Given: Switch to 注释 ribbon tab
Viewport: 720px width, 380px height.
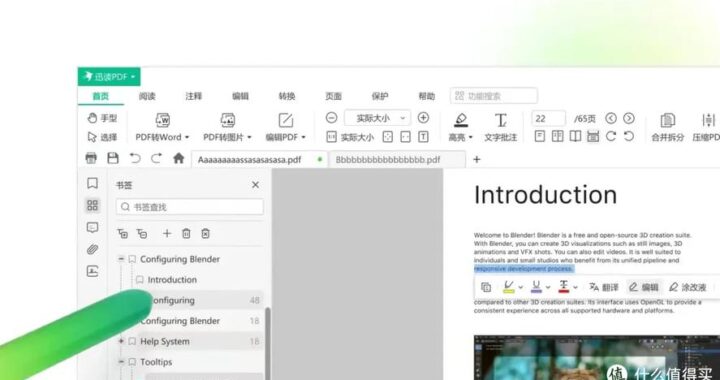Looking at the screenshot, I should pos(194,96).
